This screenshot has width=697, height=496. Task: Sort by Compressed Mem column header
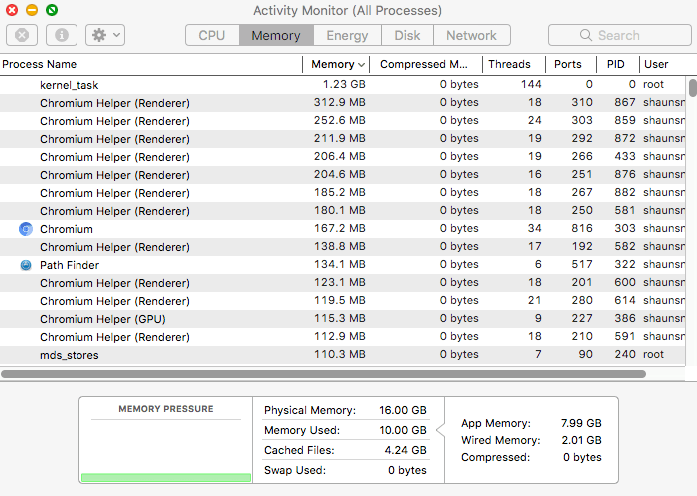[426, 64]
